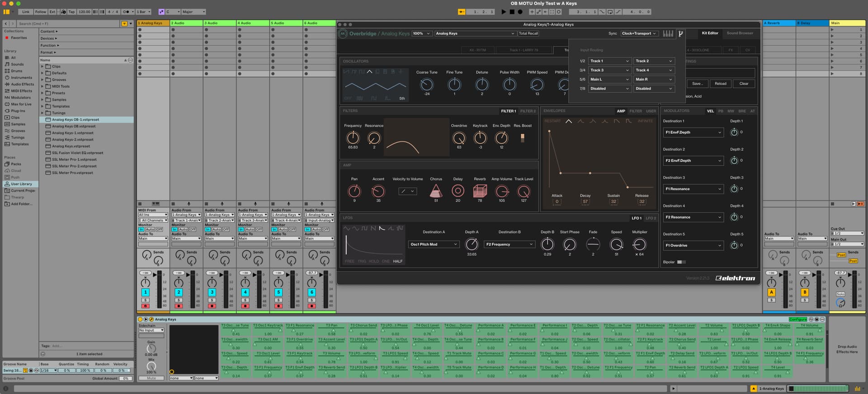Solo the track 2 channel
Screen dimensions: 868x394
pyautogui.click(x=179, y=300)
